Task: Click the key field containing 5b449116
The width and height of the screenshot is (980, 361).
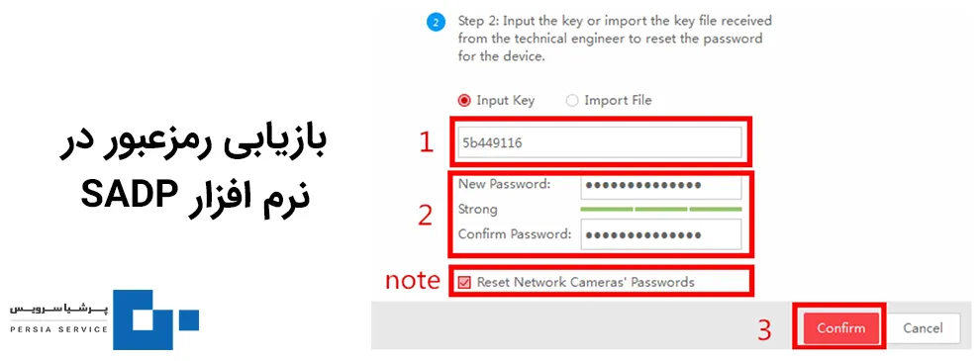Action: click(x=599, y=142)
